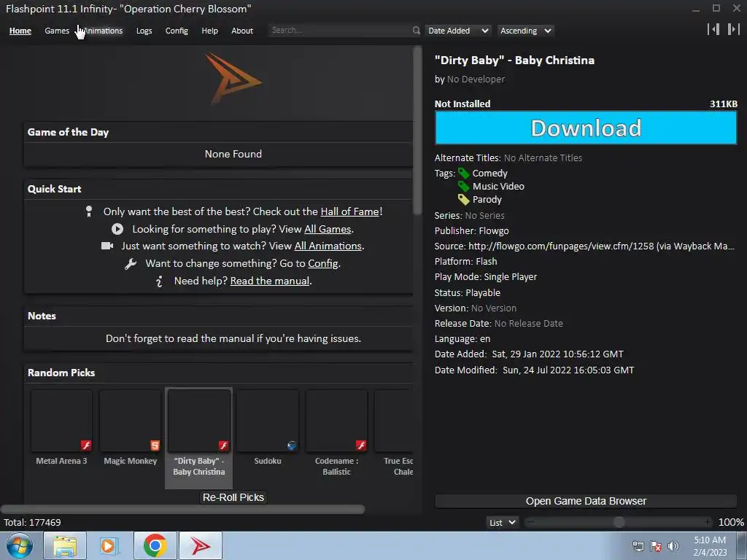747x560 pixels.
Task: Click the Music Video tag text
Action: tap(498, 186)
